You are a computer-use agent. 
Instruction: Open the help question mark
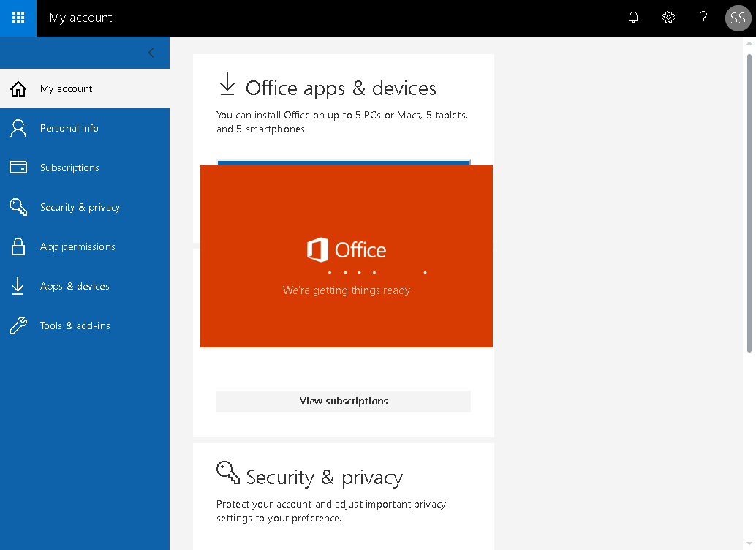pos(703,18)
